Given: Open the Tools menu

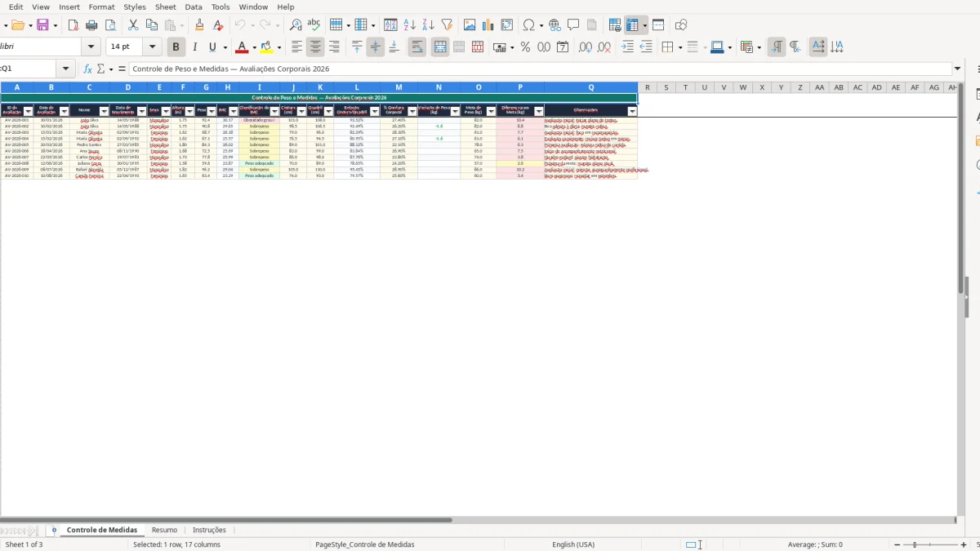Looking at the screenshot, I should [x=220, y=7].
